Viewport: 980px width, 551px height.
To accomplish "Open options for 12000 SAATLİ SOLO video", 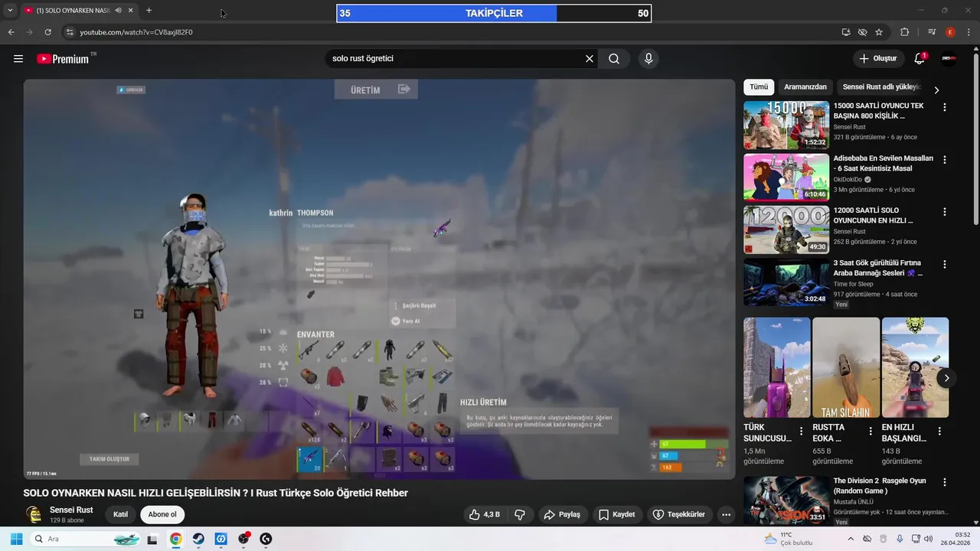I will [945, 212].
